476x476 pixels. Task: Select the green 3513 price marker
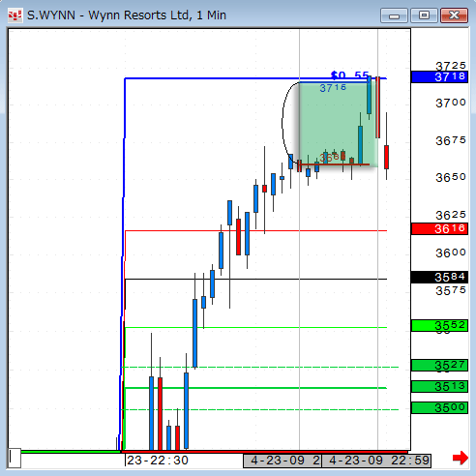pyautogui.click(x=439, y=386)
